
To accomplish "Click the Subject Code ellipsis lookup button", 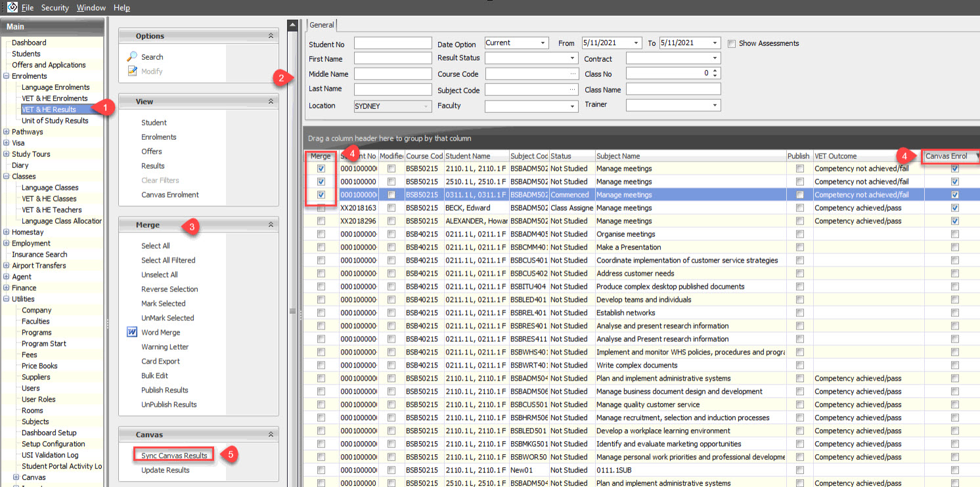I will tap(573, 90).
